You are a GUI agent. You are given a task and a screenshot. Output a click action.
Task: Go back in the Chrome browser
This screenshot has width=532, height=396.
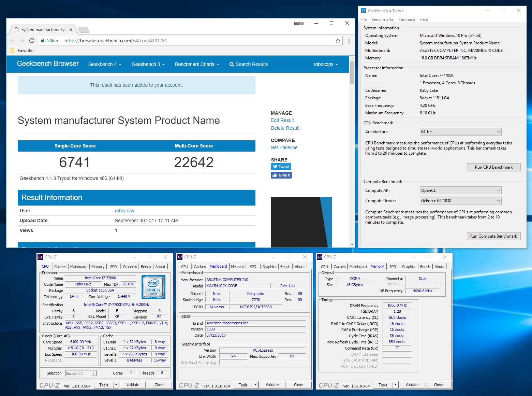[13, 41]
